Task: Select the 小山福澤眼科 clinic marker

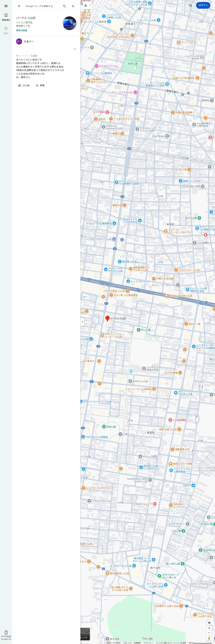Action: click(x=170, y=420)
